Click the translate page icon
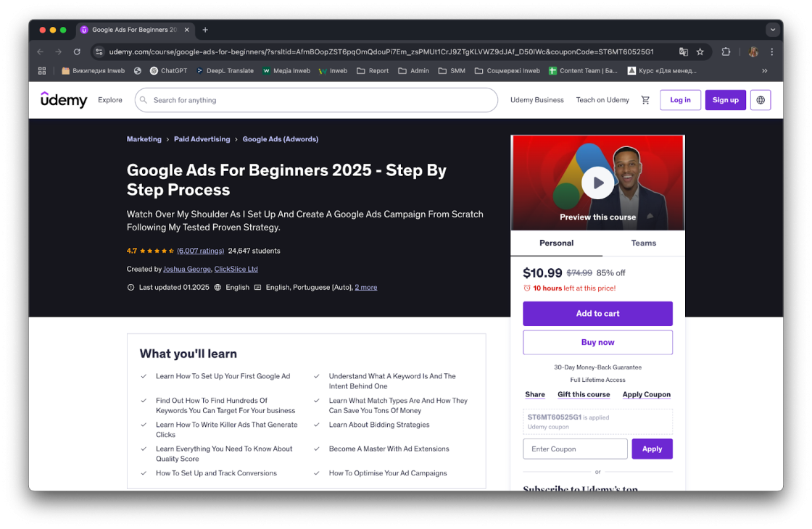This screenshot has width=812, height=529. pyautogui.click(x=684, y=51)
